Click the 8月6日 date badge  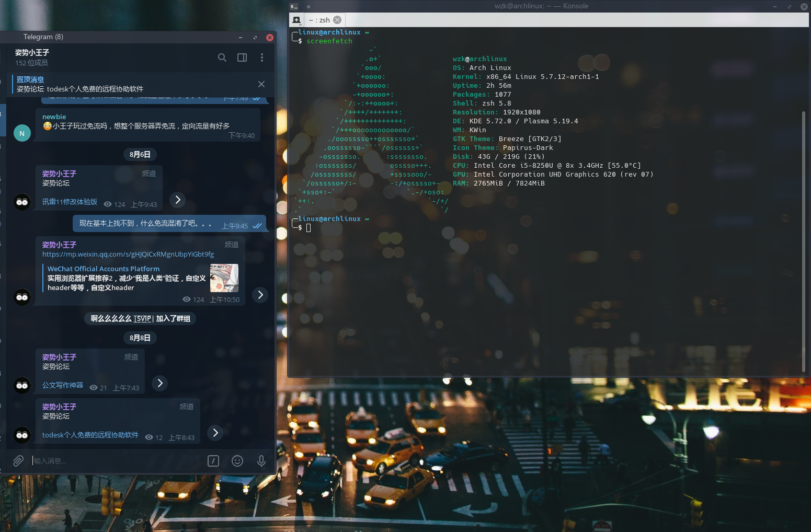[x=140, y=154]
